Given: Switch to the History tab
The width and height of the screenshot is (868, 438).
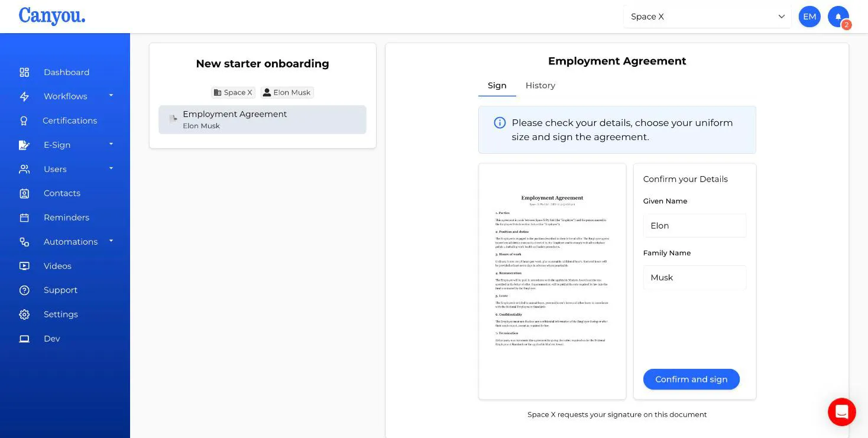Looking at the screenshot, I should (x=540, y=86).
